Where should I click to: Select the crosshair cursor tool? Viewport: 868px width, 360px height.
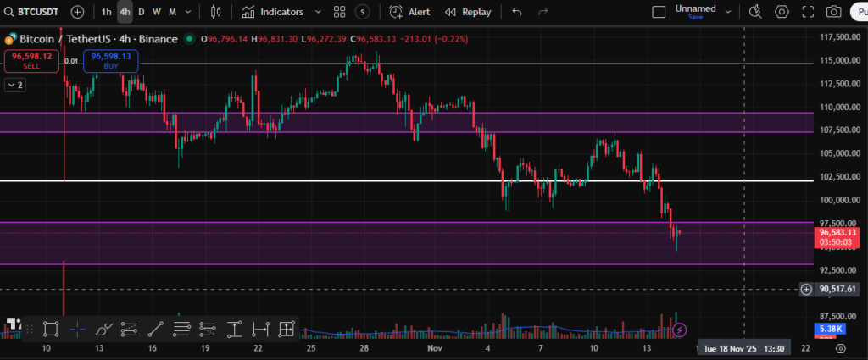(x=77, y=329)
